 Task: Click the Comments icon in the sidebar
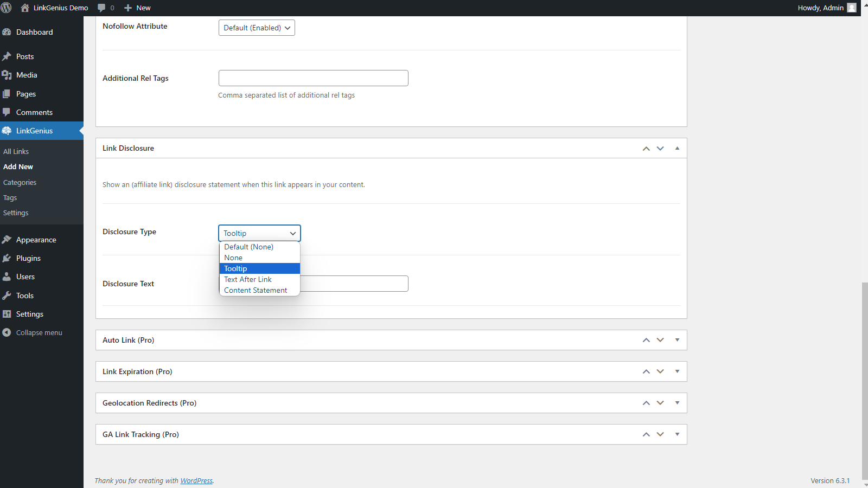click(7, 112)
